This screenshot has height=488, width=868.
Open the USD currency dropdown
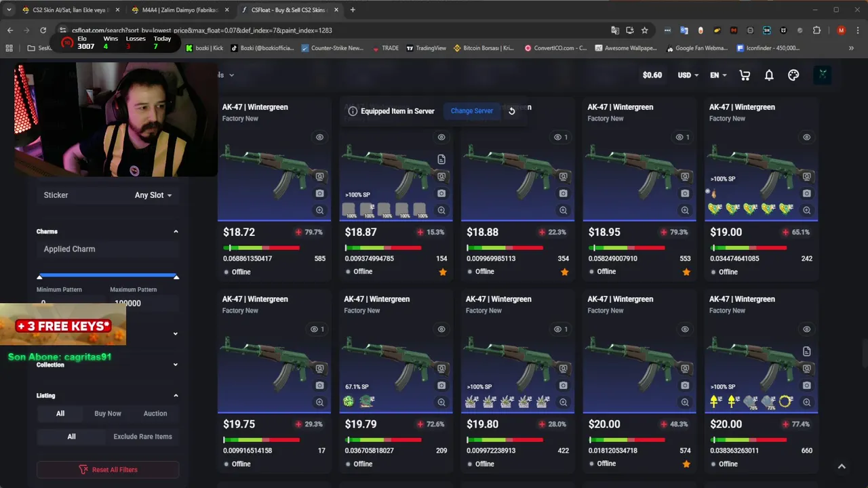tap(688, 75)
